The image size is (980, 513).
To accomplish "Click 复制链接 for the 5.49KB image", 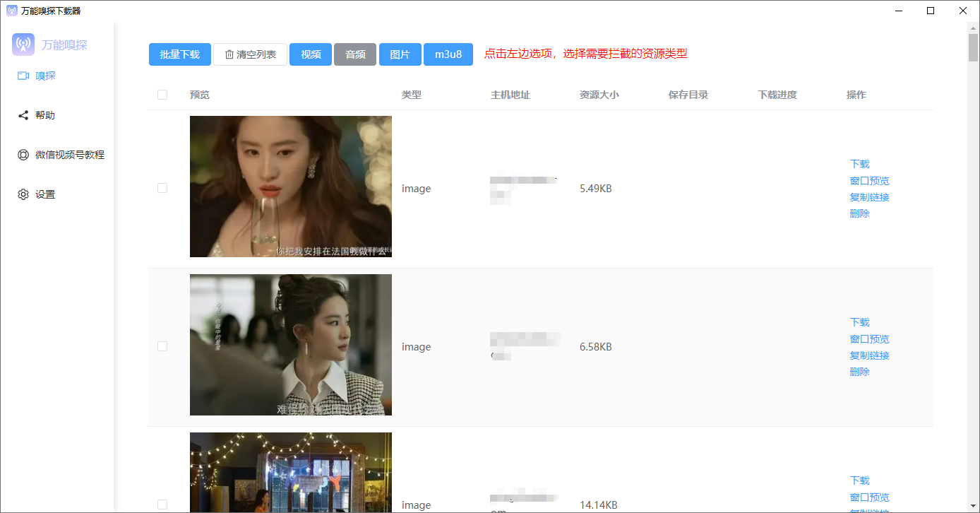I will [870, 197].
